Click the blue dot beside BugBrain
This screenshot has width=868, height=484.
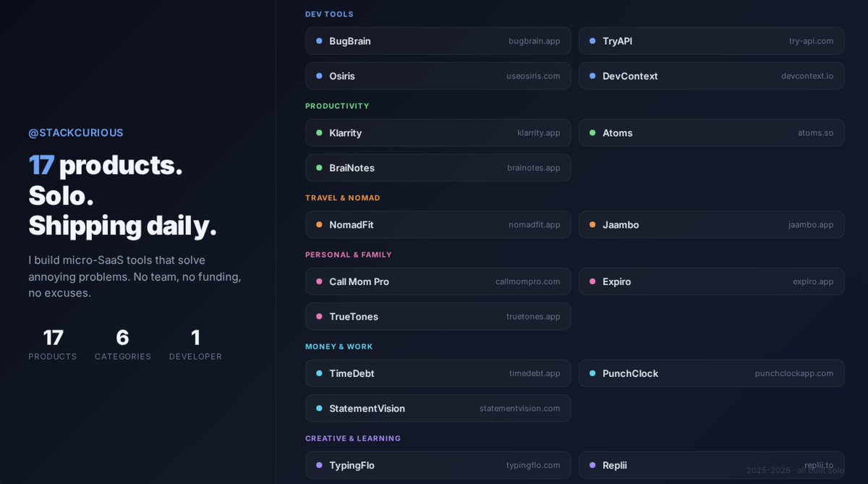[319, 41]
